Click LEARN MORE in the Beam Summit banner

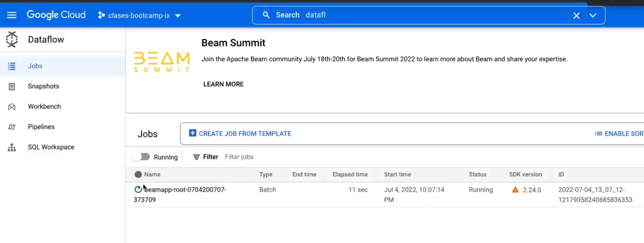[x=223, y=84]
